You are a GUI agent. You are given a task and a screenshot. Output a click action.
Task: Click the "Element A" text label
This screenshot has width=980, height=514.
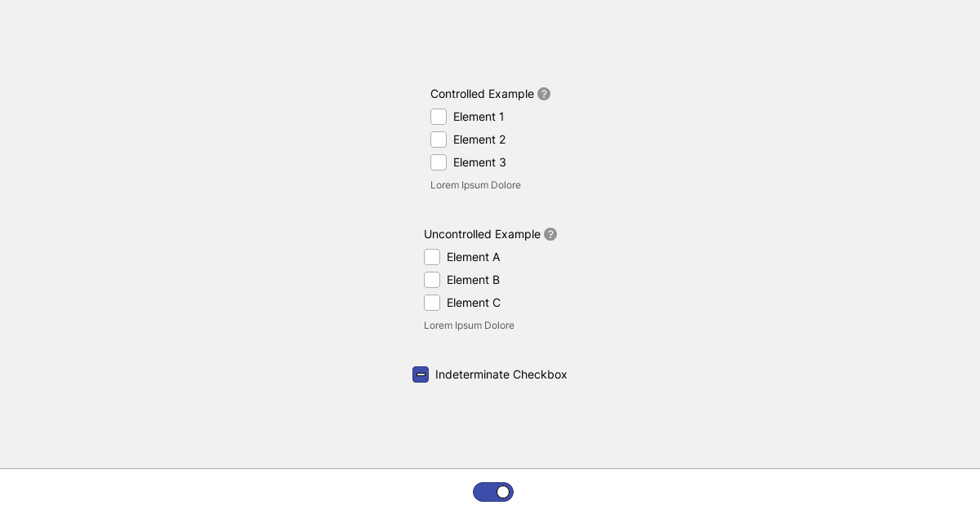[x=474, y=257]
